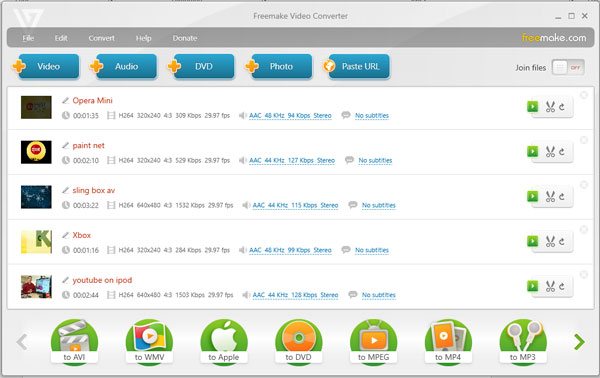Rotate the paint net video

pos(562,152)
